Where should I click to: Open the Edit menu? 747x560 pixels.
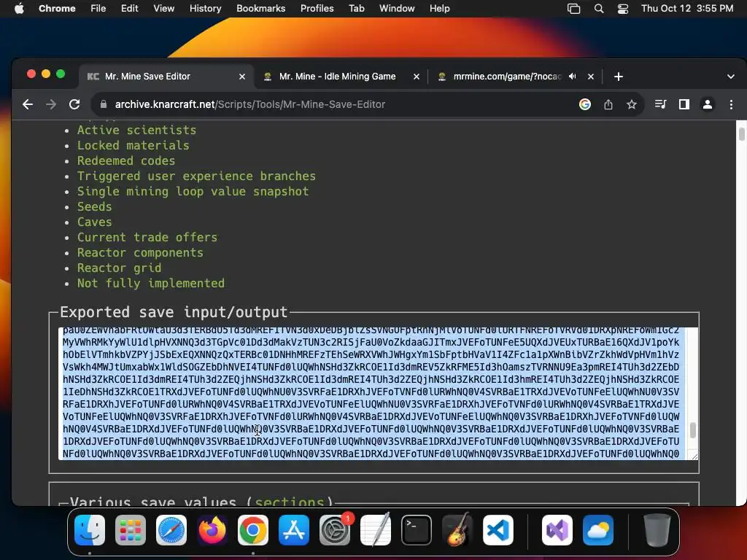click(x=129, y=9)
